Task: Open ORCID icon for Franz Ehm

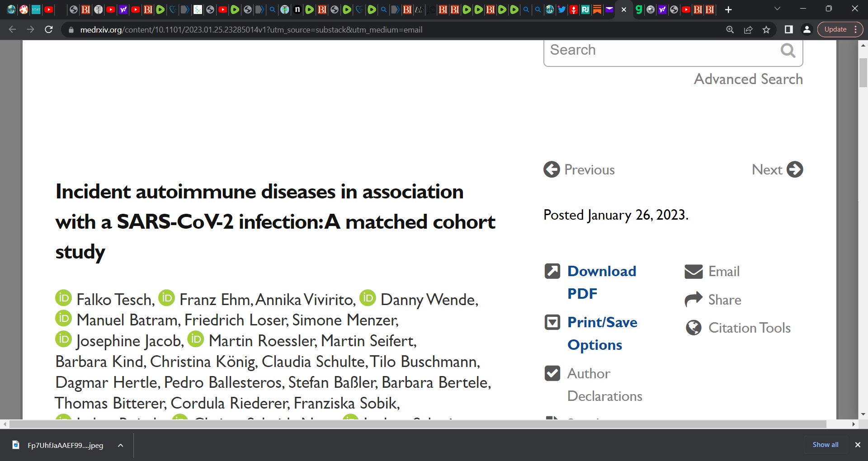Action: [166, 298]
